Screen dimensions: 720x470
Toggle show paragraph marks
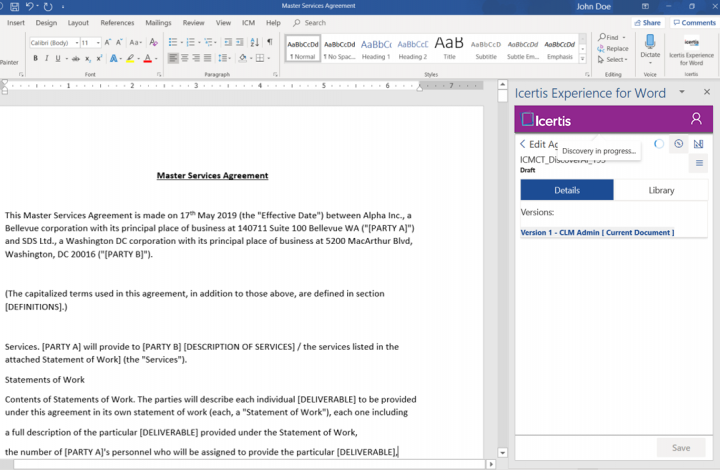269,42
